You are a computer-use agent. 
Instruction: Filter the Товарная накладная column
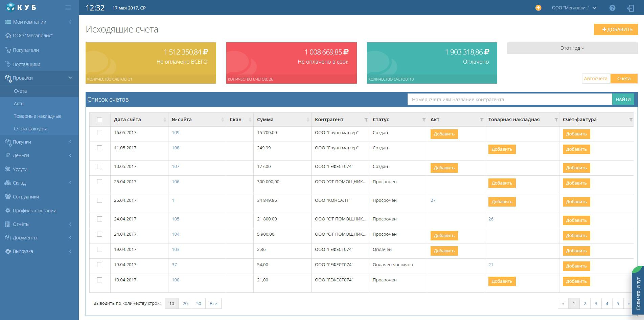(556, 120)
